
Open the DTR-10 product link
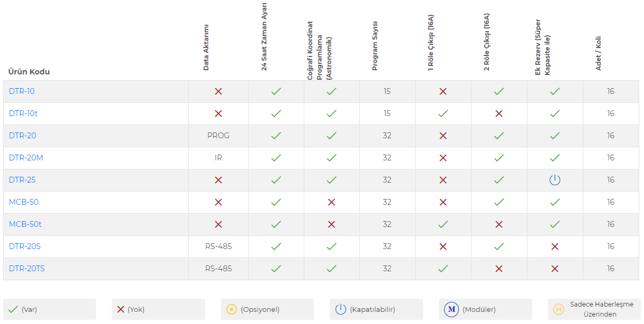tap(22, 91)
